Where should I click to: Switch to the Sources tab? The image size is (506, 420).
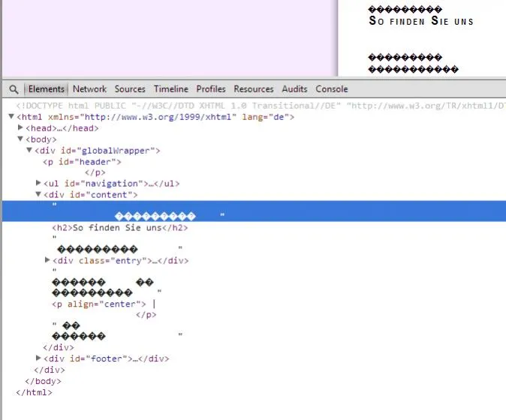130,89
